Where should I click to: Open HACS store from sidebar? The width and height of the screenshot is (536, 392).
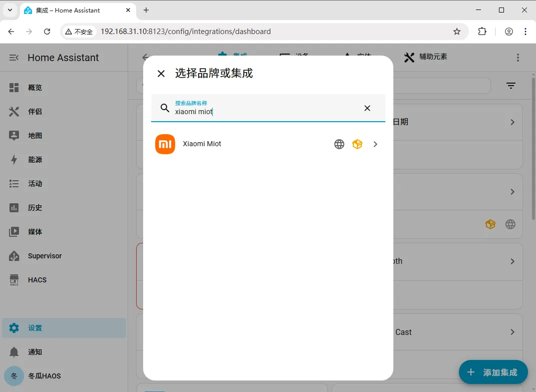pyautogui.click(x=64, y=280)
